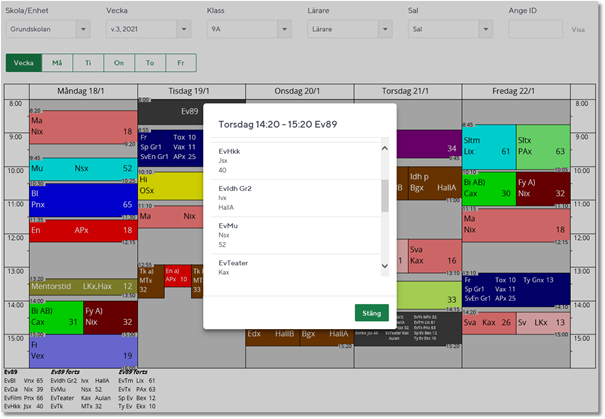605x419 pixels.
Task: Select the Vecka full-week view toggle
Action: [x=24, y=62]
